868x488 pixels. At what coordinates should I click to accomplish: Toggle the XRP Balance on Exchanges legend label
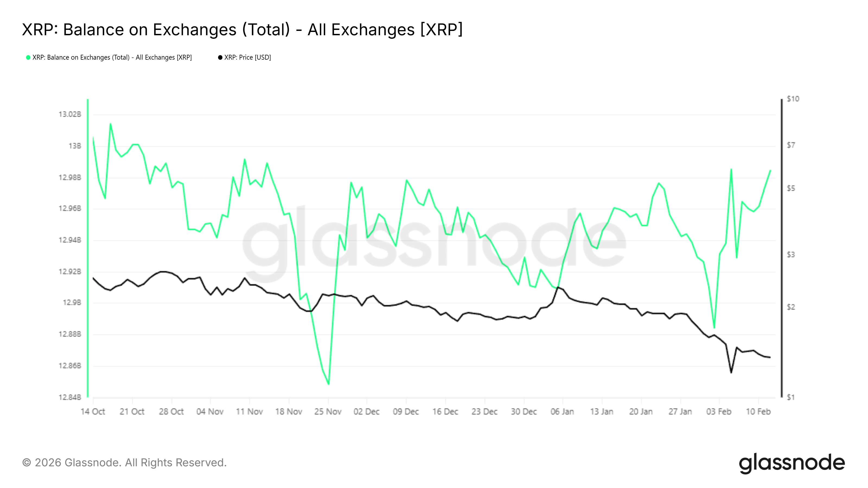112,57
